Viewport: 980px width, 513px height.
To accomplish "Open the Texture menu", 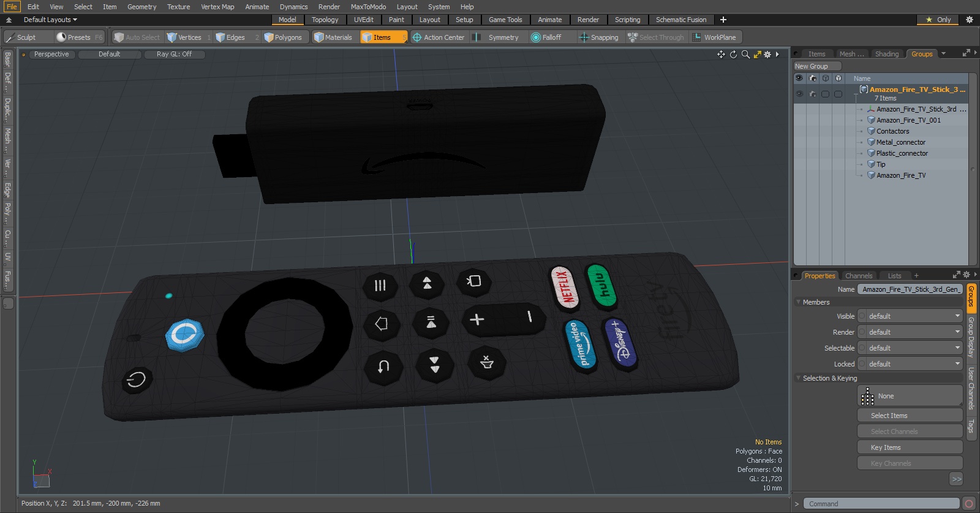I will tap(178, 7).
